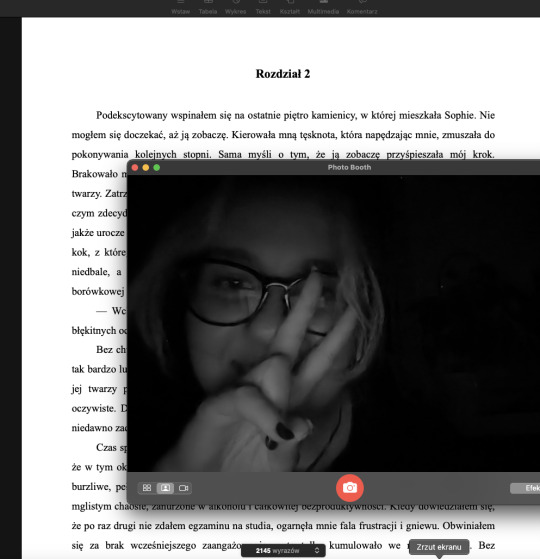Image resolution: width=540 pixels, height=559 pixels.
Task: Take a photo with the red camera button
Action: tap(350, 488)
